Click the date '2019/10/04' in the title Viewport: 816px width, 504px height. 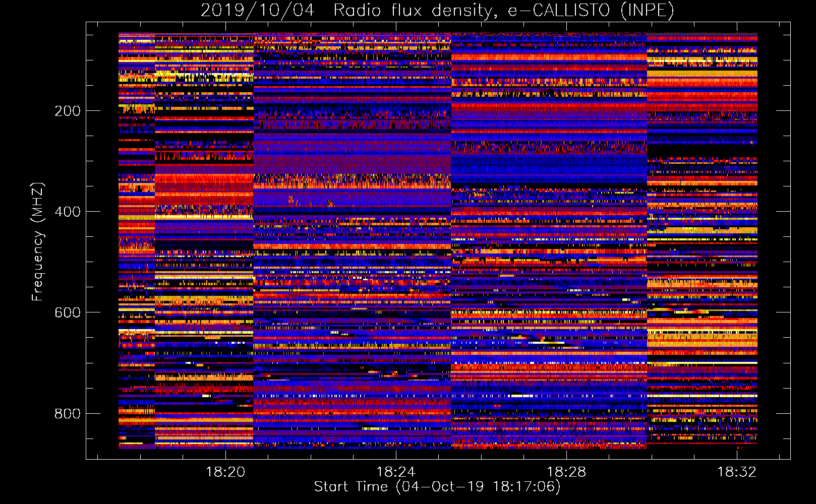(x=258, y=10)
